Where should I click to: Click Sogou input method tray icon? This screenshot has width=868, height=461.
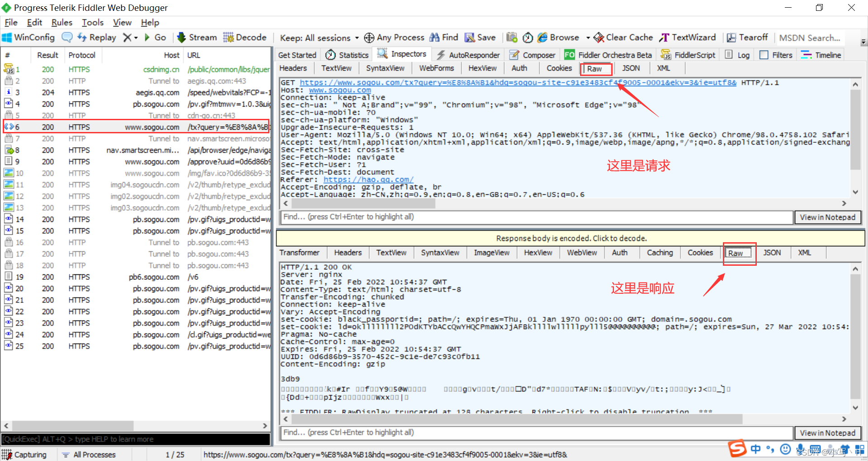(737, 449)
